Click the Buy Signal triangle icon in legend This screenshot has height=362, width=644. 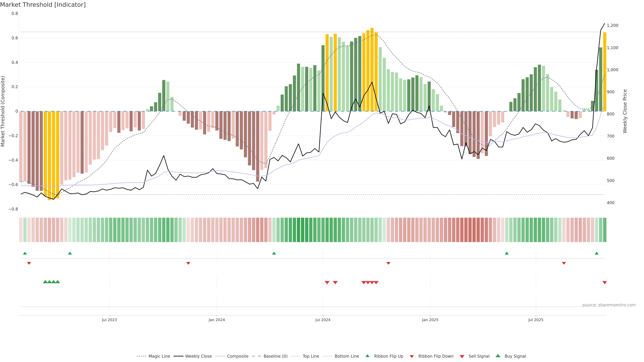coord(498,356)
